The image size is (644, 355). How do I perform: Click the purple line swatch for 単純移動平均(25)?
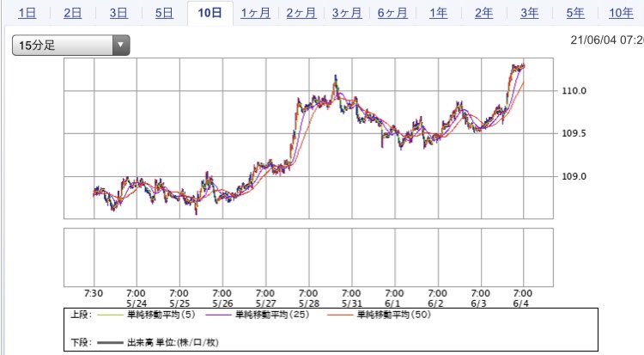coord(218,315)
